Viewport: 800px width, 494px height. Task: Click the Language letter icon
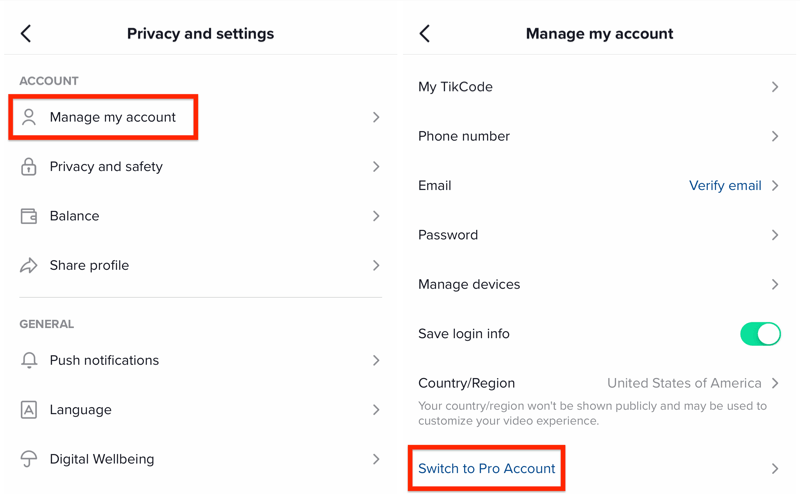(29, 410)
